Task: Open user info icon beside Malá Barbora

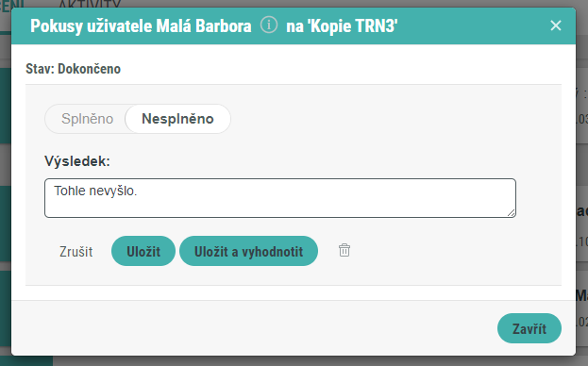Action: (x=269, y=25)
